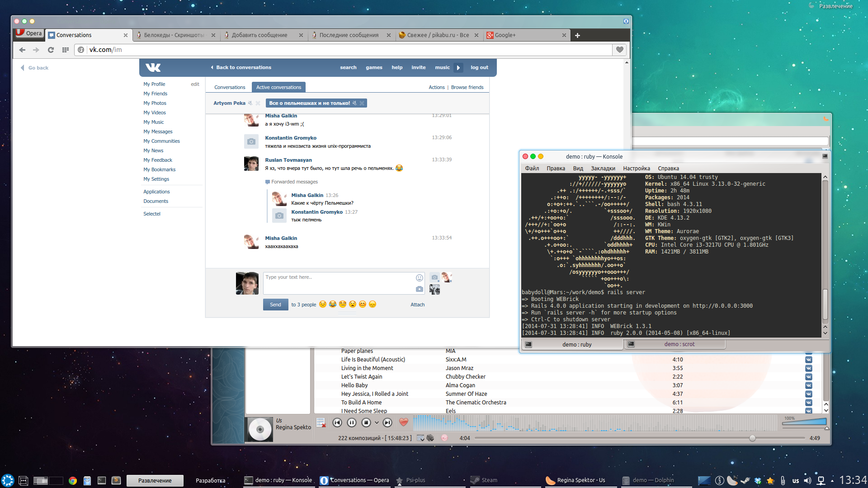The height and width of the screenshot is (488, 868).
Task: Click the Attach link
Action: click(417, 305)
